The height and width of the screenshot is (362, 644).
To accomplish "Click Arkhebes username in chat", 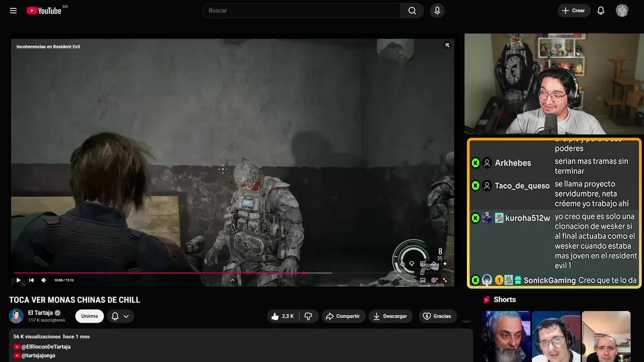I will (513, 163).
